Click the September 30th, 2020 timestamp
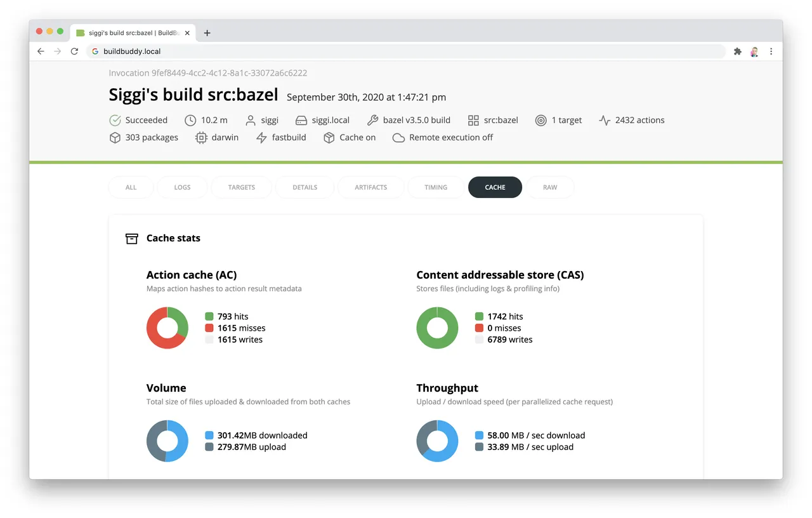 366,97
